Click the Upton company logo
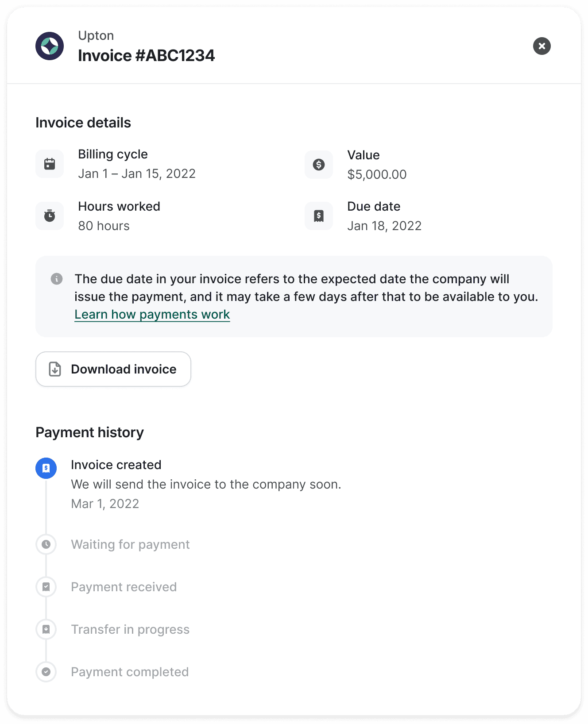The width and height of the screenshot is (588, 724). (50, 46)
